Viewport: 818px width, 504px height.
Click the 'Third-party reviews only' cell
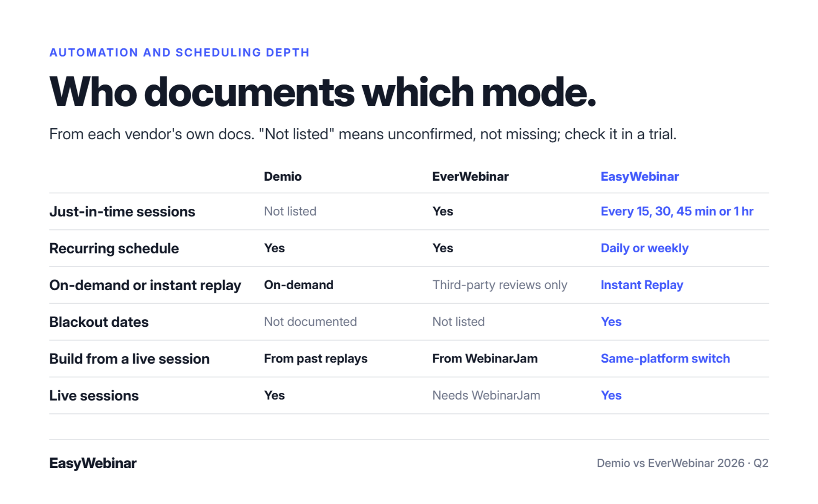(x=500, y=285)
